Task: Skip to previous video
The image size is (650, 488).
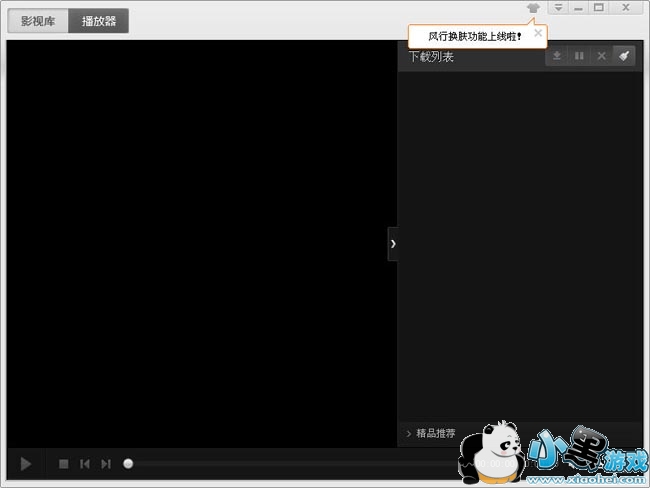Action: 85,464
